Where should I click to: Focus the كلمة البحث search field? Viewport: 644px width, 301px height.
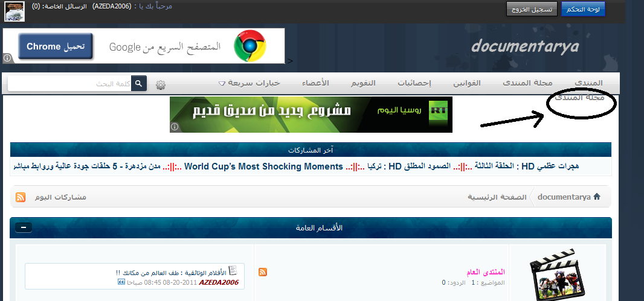[70, 84]
